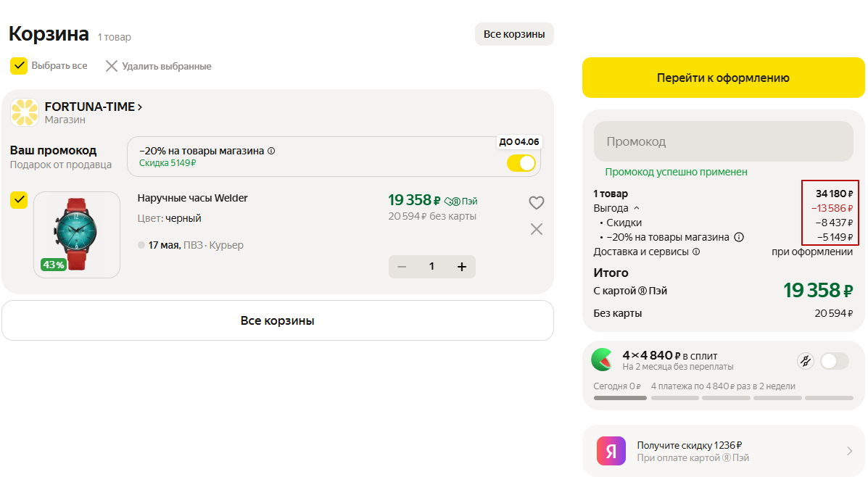Click the Split payment progress bar
This screenshot has height=477, width=868.
724,398
